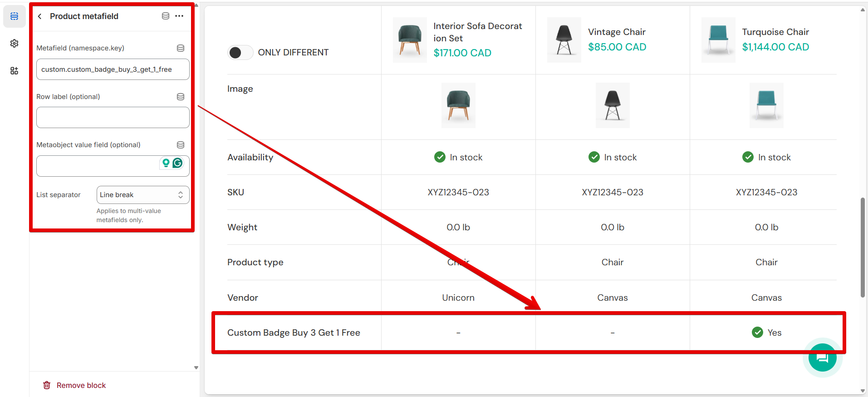Viewport: 868px width, 397px height.
Task: Connect dynamic source for Metaobject value field
Action: [181, 145]
